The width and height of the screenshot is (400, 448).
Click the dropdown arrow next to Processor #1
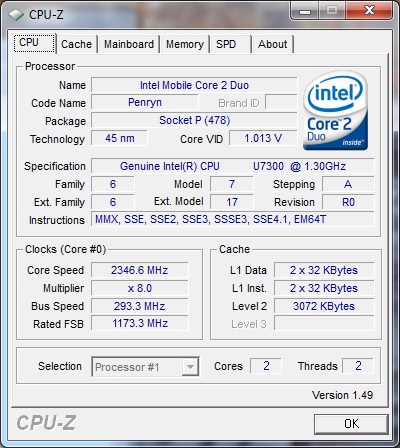[x=190, y=367]
